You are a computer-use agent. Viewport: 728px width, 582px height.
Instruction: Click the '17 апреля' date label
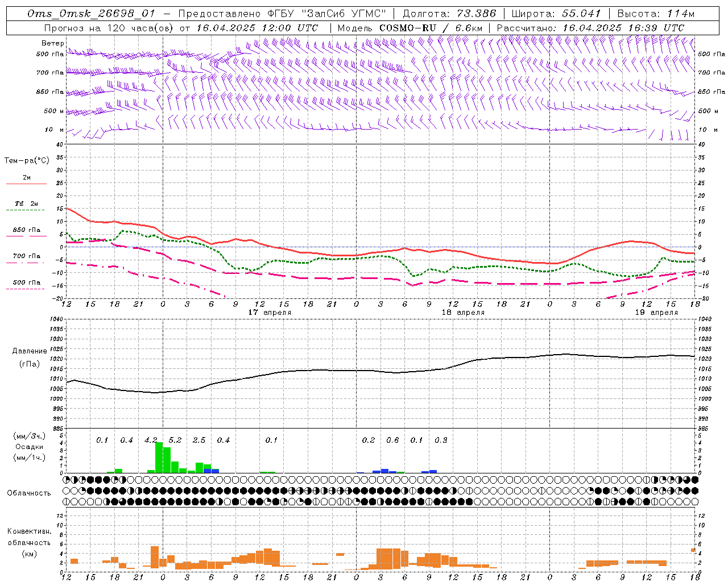270,313
